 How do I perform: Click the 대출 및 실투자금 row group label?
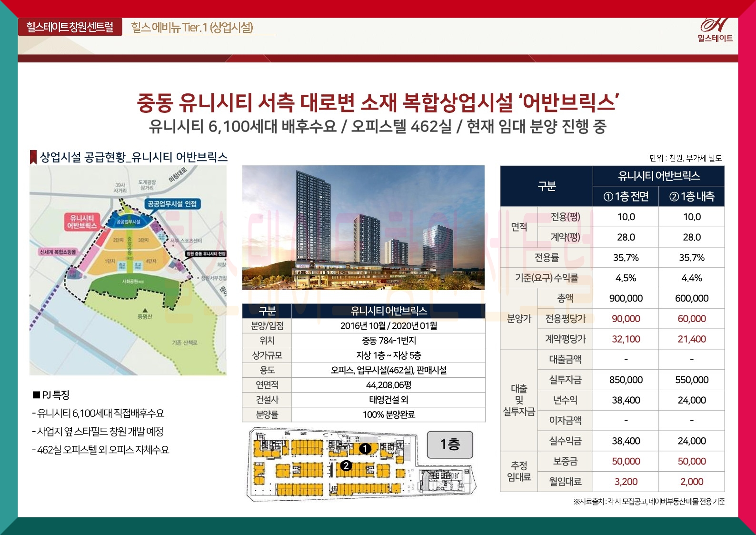point(519,400)
